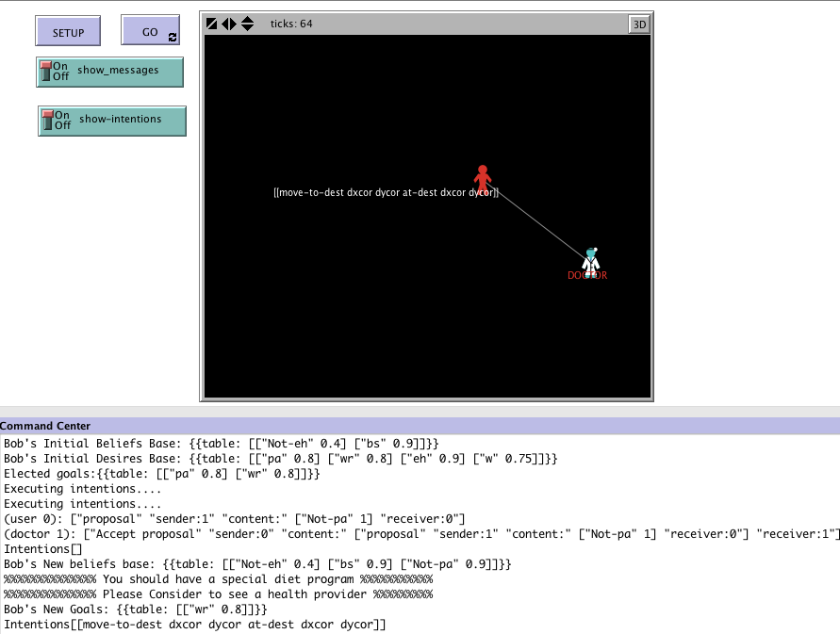
Task: Click the red slider handle on show_messages
Action: click(45, 69)
